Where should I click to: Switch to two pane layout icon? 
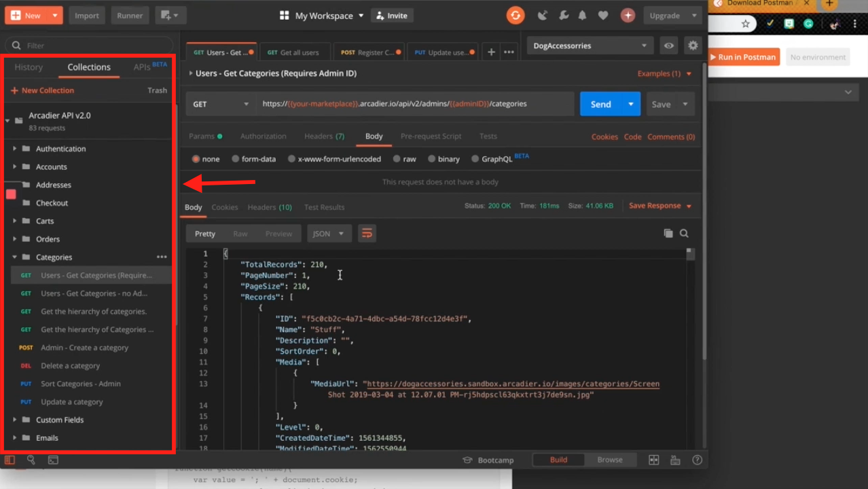pyautogui.click(x=653, y=460)
